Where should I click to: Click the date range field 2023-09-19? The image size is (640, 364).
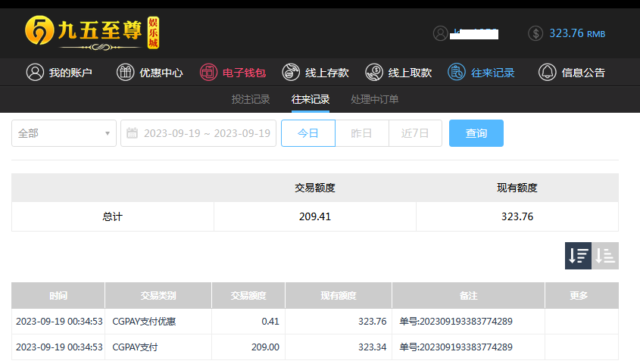point(198,133)
